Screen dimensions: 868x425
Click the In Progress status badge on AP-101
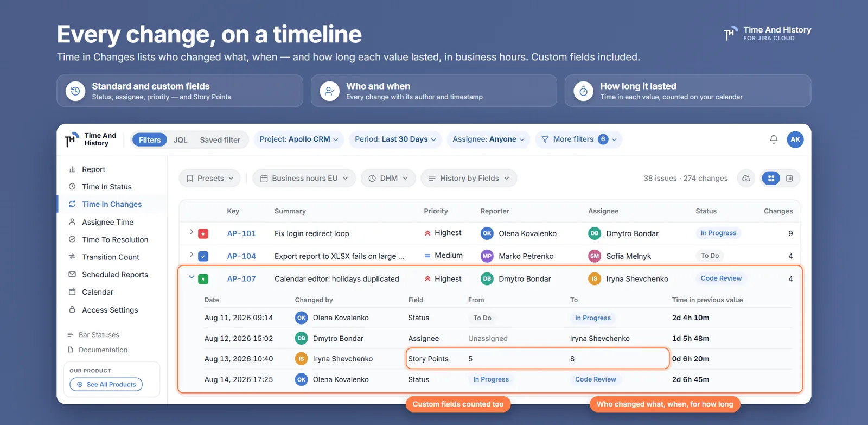coord(718,233)
